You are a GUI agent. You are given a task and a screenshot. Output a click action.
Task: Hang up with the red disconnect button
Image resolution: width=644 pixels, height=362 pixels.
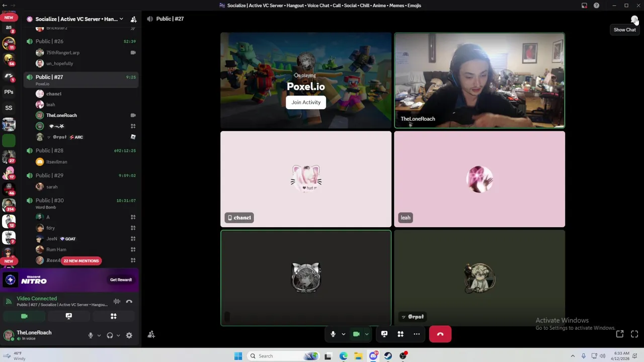click(440, 334)
